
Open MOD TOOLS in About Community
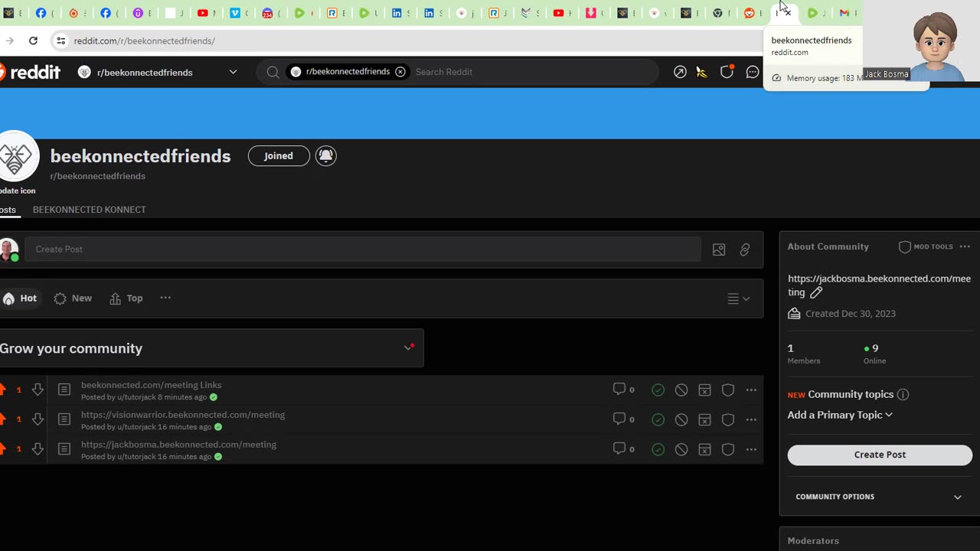[x=926, y=247]
